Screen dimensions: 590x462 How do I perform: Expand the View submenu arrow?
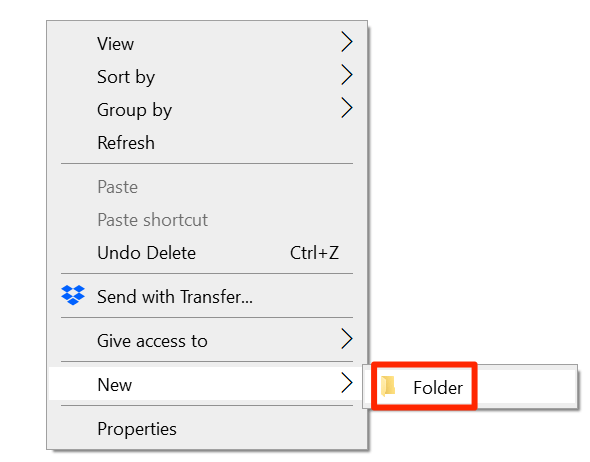(347, 42)
